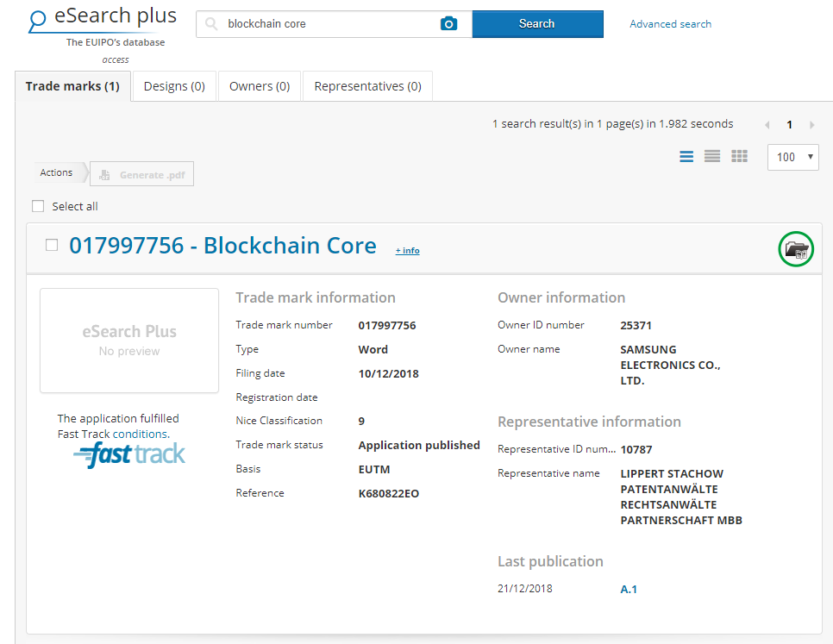Check the 017997756 Blockchain Core checkbox
This screenshot has height=644, width=833.
pos(52,245)
